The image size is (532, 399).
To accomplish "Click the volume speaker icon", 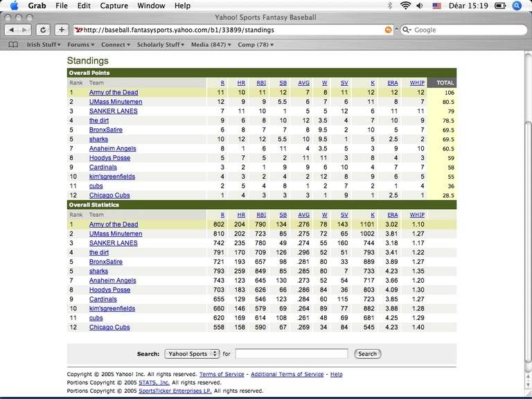I will (420, 6).
